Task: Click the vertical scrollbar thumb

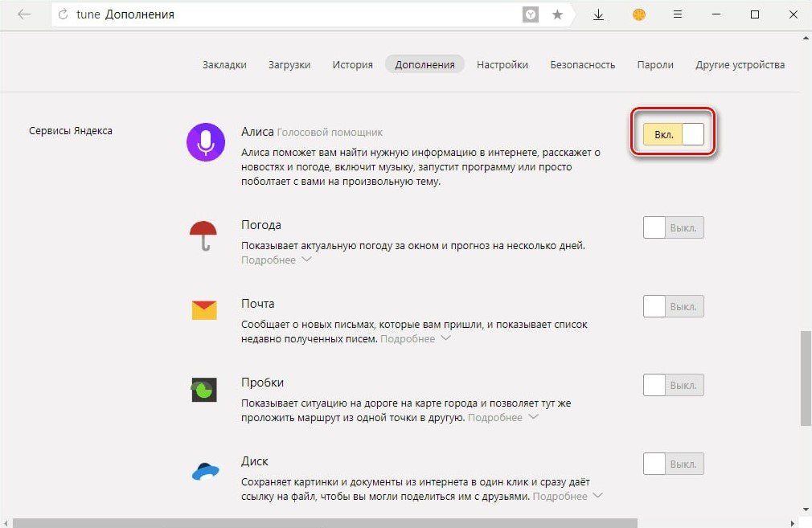Action: click(x=806, y=378)
